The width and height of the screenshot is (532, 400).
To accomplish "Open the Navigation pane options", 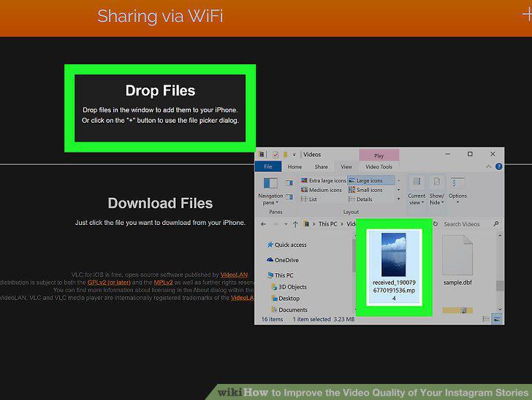I will pyautogui.click(x=270, y=191).
